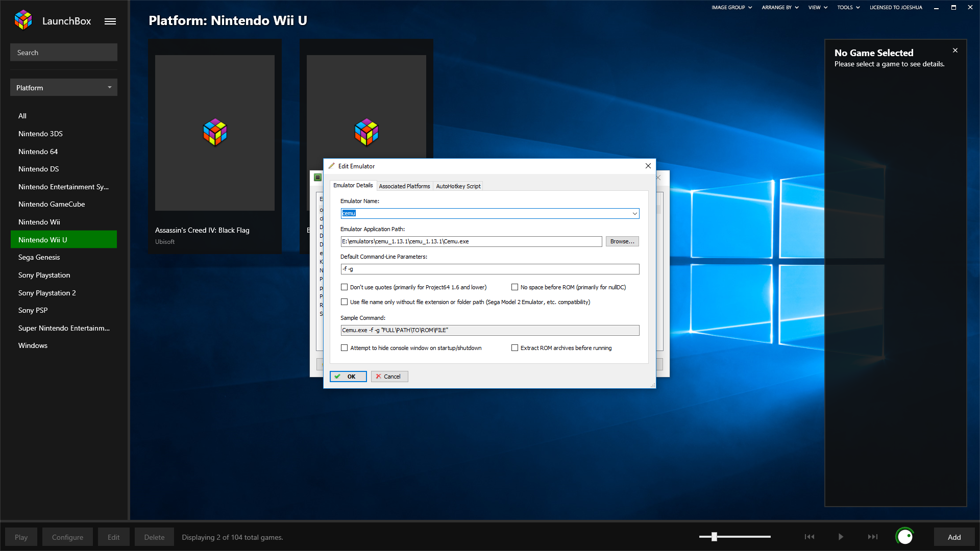This screenshot has height=551, width=980.
Task: Select Nintendo 64 platform
Action: pos(64,152)
